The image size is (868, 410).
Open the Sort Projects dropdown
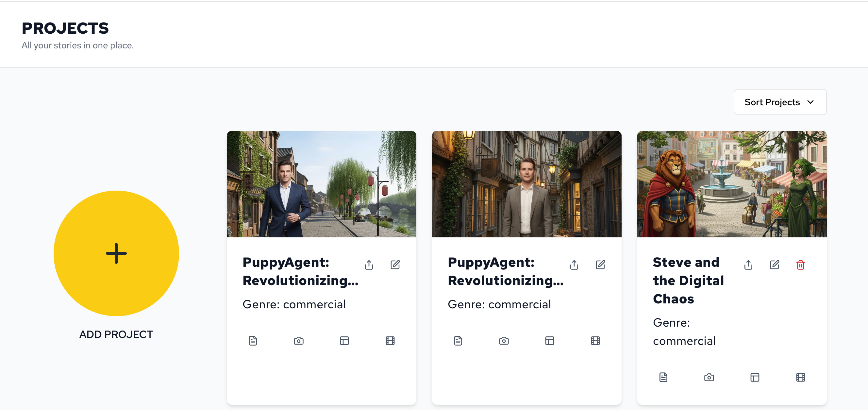pos(780,102)
